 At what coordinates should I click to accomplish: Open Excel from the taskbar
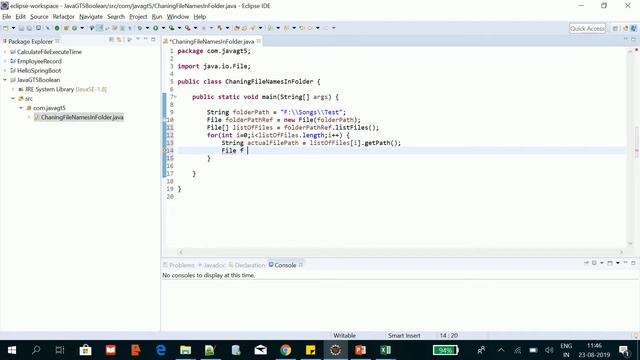pyautogui.click(x=385, y=350)
